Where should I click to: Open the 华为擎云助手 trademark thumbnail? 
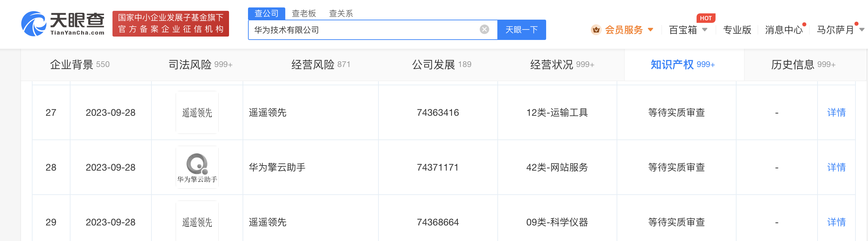click(197, 167)
